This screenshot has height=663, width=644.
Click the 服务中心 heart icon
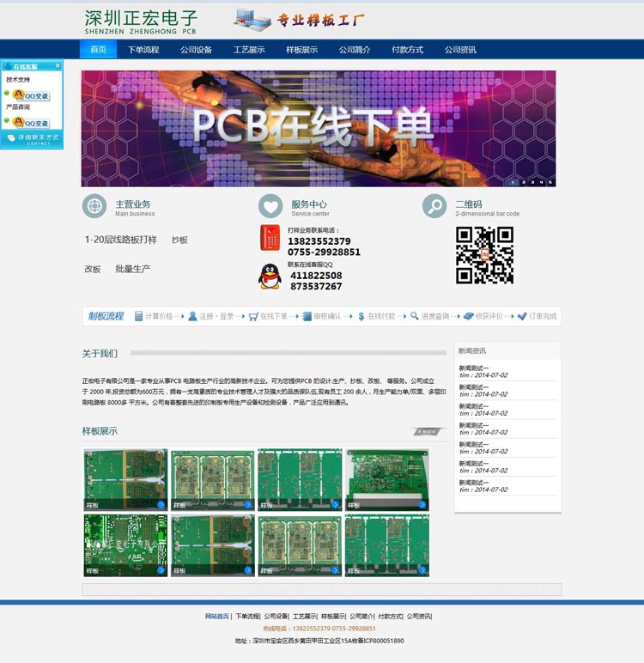(x=270, y=206)
